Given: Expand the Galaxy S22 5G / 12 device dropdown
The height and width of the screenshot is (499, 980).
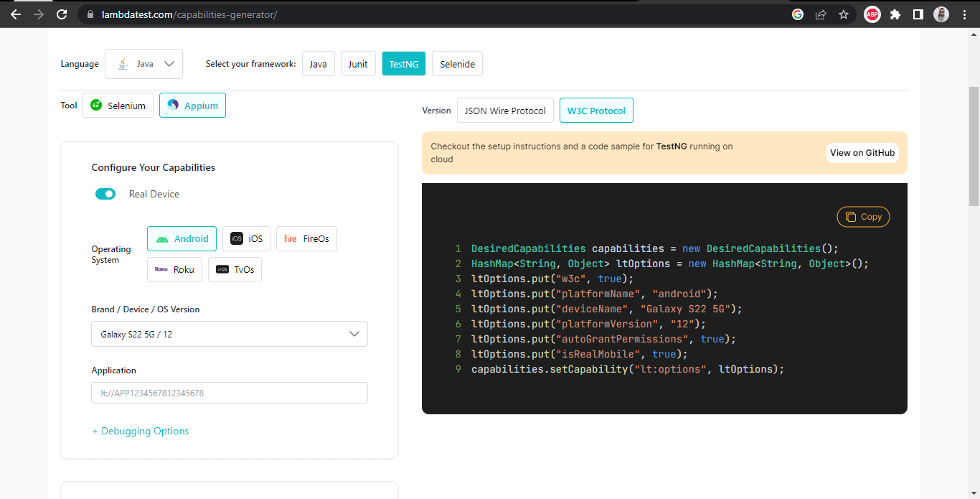Looking at the screenshot, I should pos(230,334).
